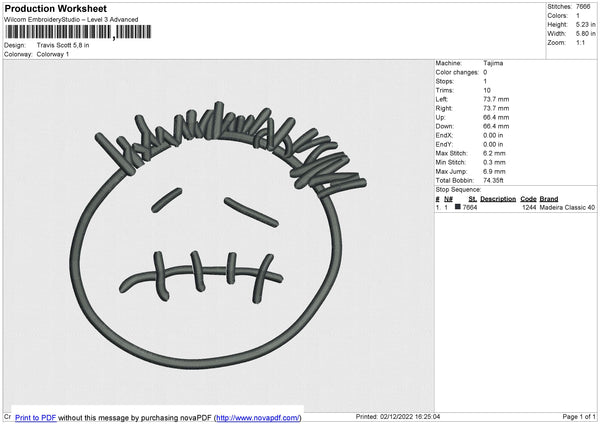This screenshot has width=600, height=424.
Task: Select the Total Bobbin value 74.35ft
Action: point(493,180)
